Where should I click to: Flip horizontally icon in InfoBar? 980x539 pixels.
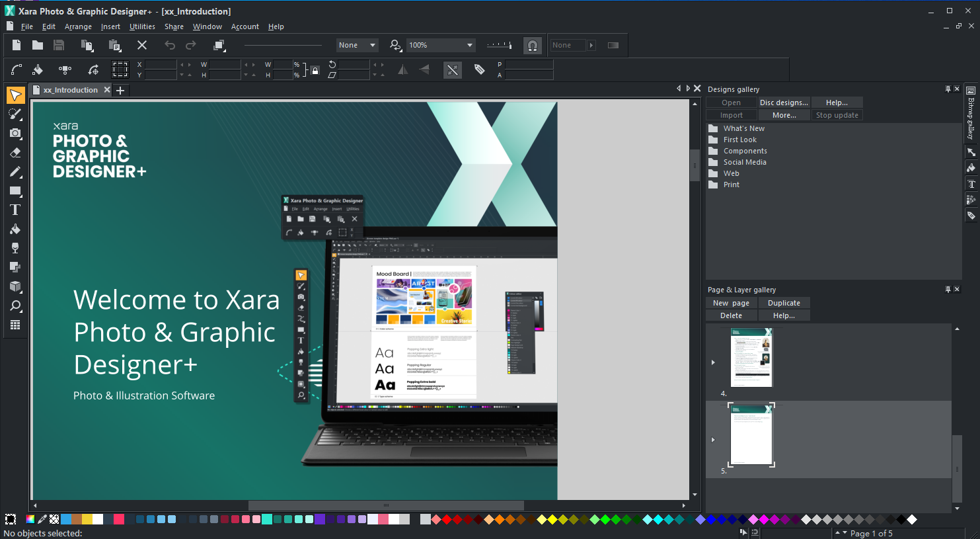(402, 69)
